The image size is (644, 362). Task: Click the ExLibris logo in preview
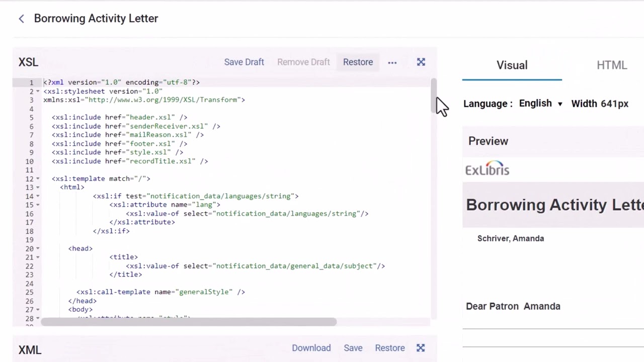pyautogui.click(x=487, y=169)
